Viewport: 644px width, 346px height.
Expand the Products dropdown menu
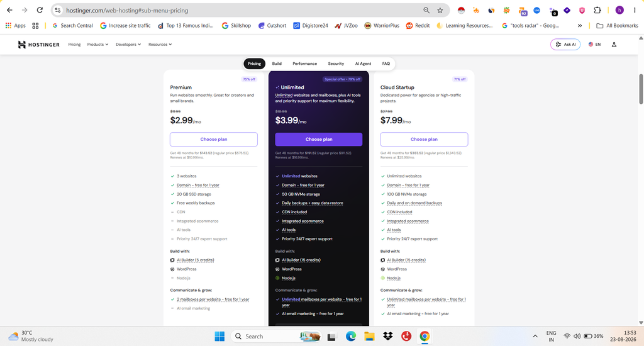tap(97, 45)
